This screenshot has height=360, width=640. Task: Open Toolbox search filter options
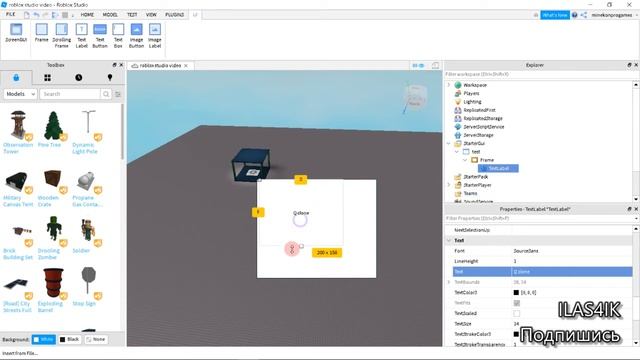pos(118,94)
